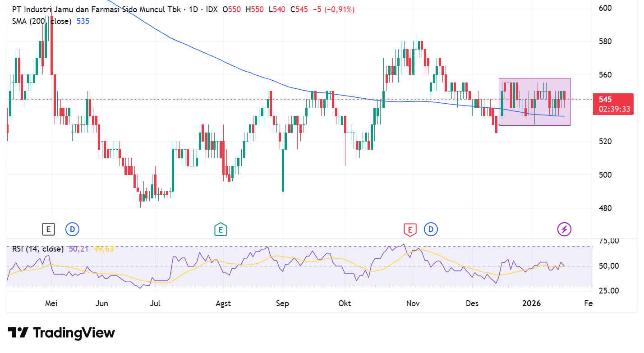The height and width of the screenshot is (353, 644).
Task: Click the RSI (14, close) indicator legend
Action: pos(38,248)
